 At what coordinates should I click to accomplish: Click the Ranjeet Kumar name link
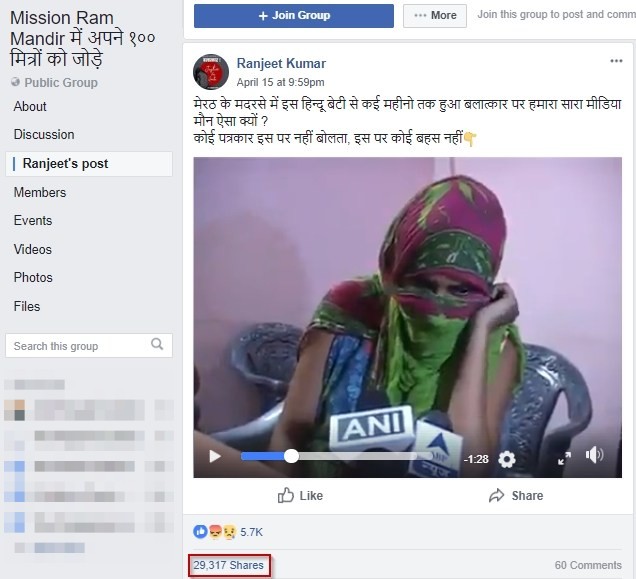click(281, 63)
